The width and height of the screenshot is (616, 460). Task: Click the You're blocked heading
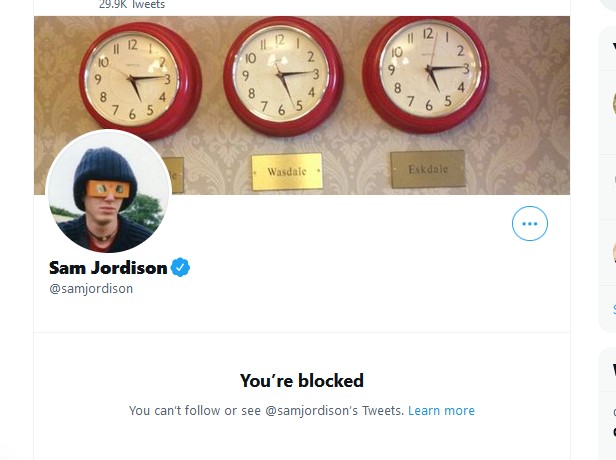click(x=302, y=381)
